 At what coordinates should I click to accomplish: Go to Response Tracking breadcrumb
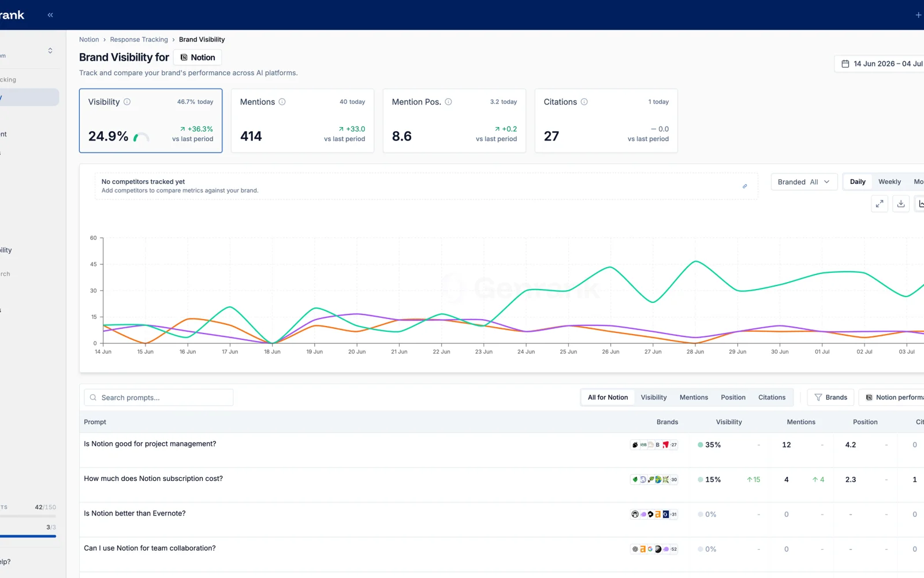[x=139, y=39]
